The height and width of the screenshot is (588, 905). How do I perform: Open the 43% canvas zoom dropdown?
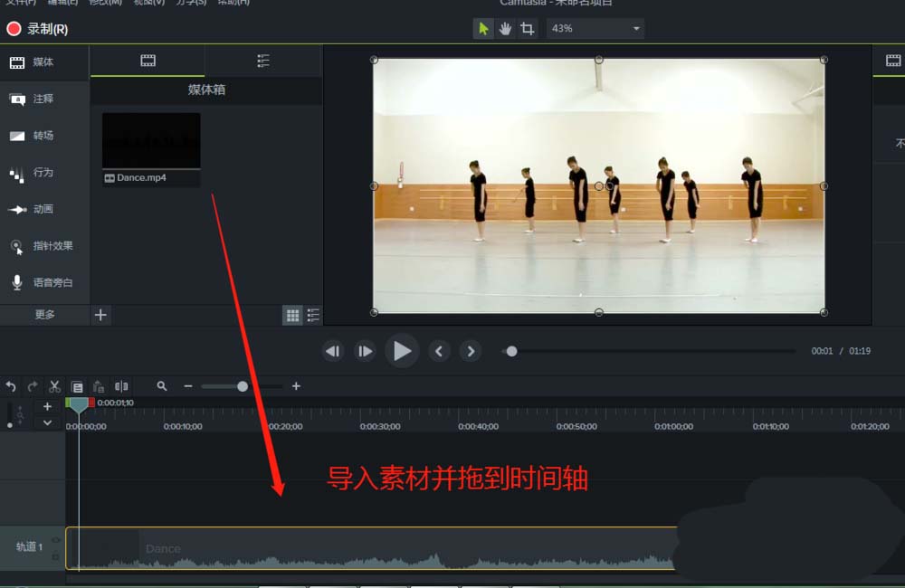[595, 28]
